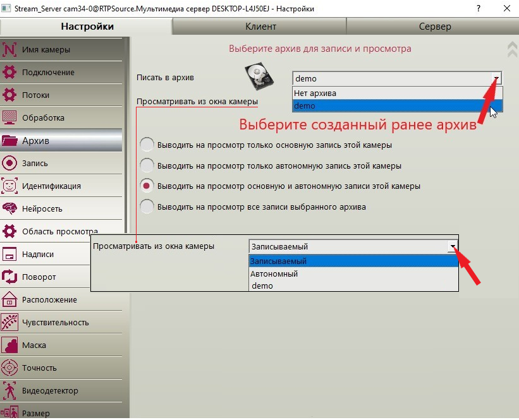Choose Нет архива in archive dropdown
The width and height of the screenshot is (519, 420).
(x=398, y=93)
